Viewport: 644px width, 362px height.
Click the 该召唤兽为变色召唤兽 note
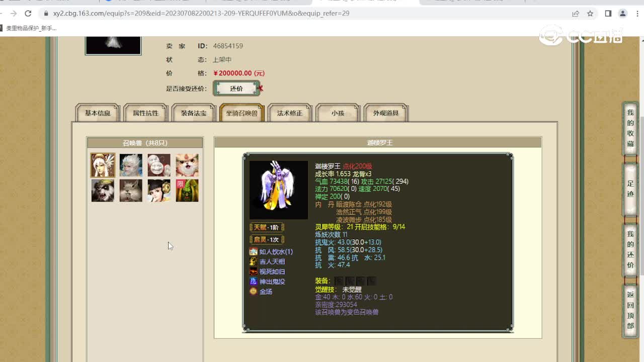(347, 312)
